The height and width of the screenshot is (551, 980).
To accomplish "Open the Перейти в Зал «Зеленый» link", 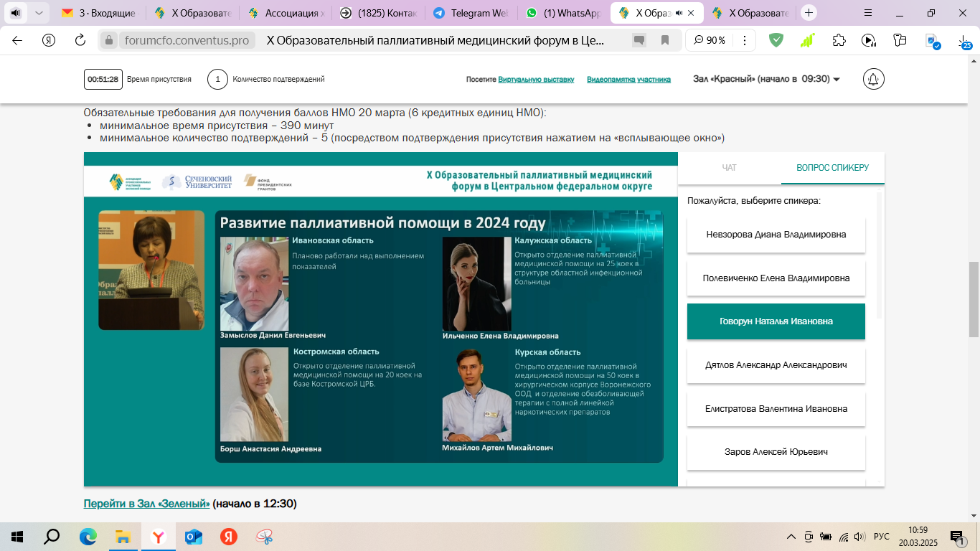I will click(146, 504).
